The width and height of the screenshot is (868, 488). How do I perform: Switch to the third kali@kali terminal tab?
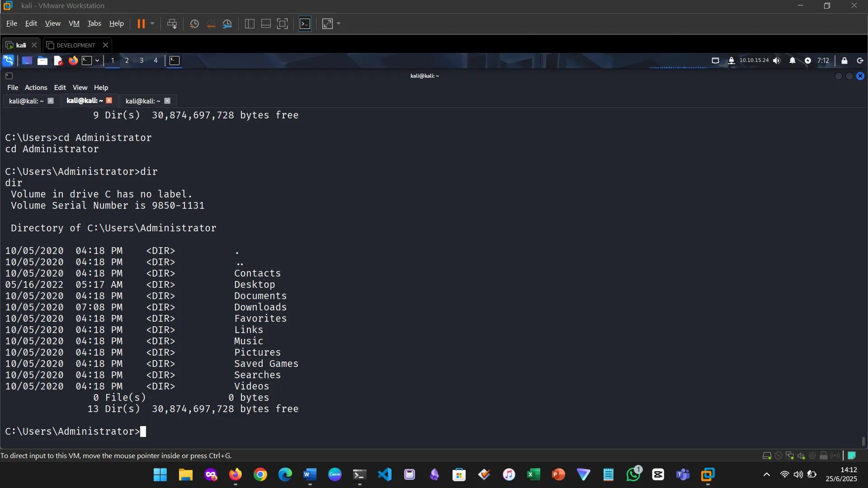tap(142, 101)
